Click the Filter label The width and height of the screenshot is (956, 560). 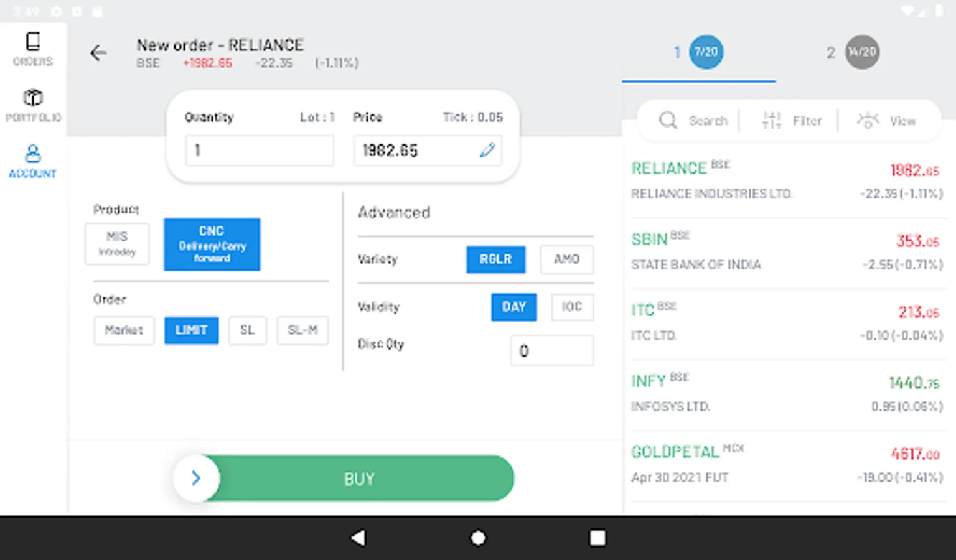point(807,121)
